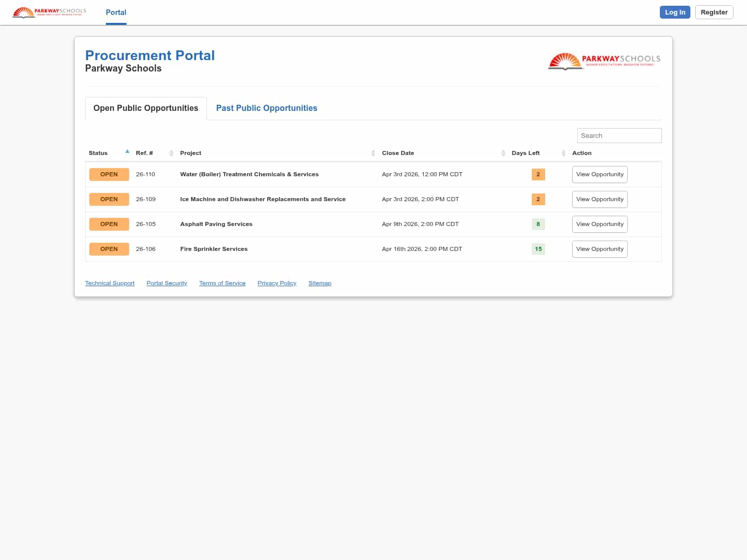
Task: Click the Register button
Action: 714,12
